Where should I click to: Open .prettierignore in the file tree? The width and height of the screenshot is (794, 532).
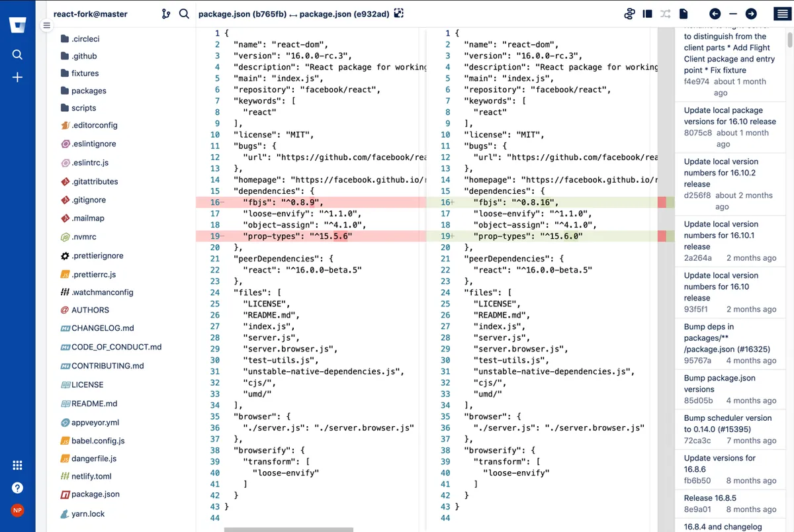coord(92,255)
